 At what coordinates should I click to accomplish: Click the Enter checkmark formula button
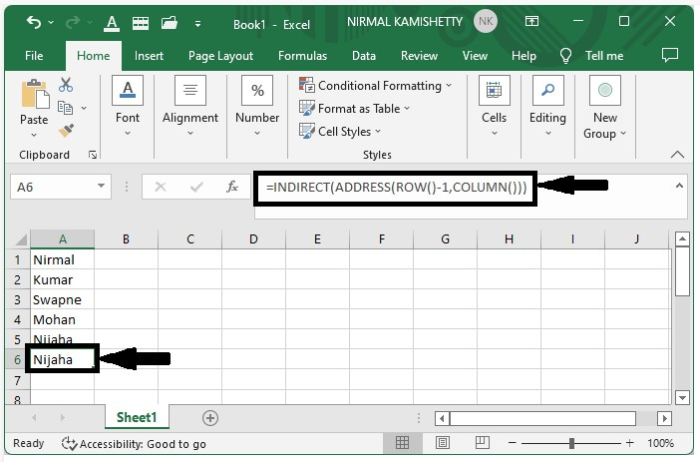[x=196, y=187]
